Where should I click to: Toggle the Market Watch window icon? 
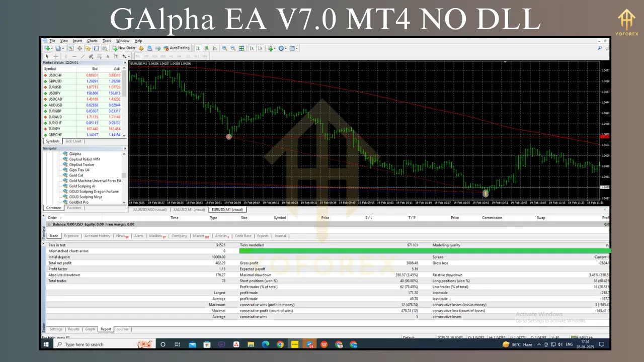[x=71, y=48]
